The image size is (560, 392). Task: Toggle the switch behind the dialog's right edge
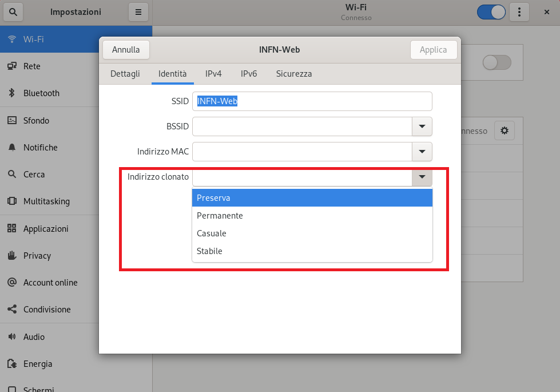(497, 62)
